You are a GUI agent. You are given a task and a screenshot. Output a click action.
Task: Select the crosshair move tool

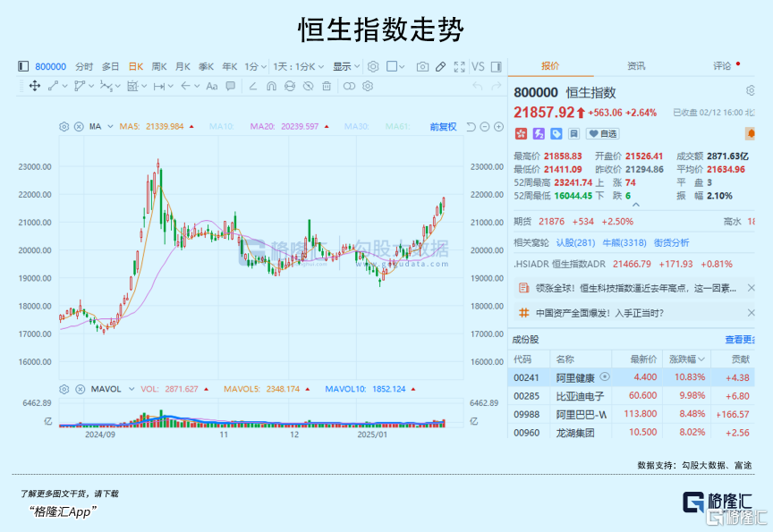(35, 86)
